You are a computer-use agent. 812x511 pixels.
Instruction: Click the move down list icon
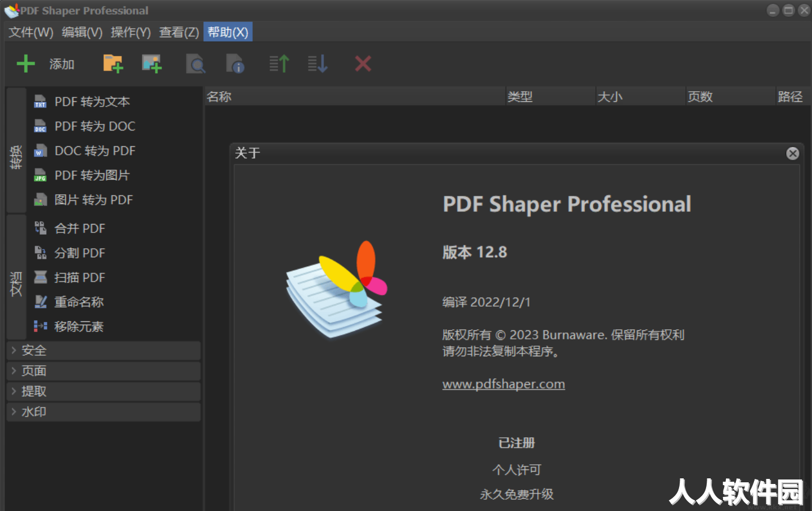pos(318,64)
